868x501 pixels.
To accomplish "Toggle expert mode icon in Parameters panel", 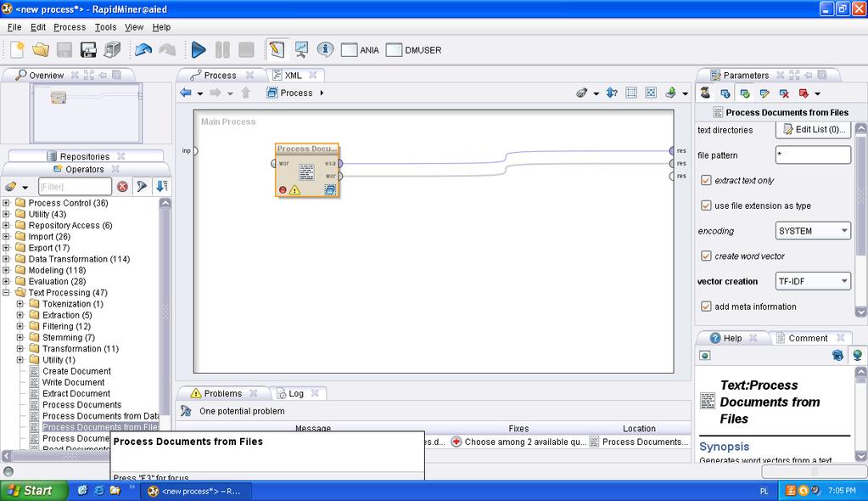I will click(705, 93).
